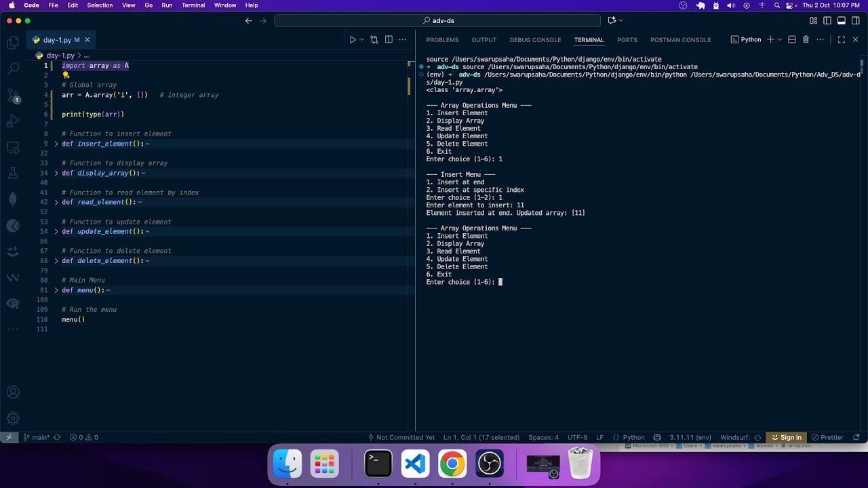This screenshot has width=868, height=488.
Task: Open the Explorer view in activity bar
Action: [13, 43]
